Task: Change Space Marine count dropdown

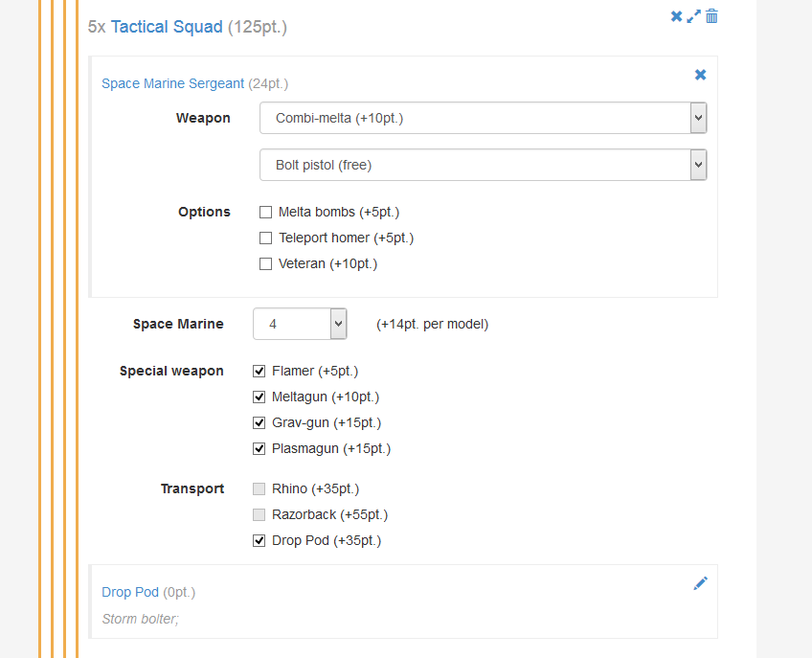Action: click(300, 324)
